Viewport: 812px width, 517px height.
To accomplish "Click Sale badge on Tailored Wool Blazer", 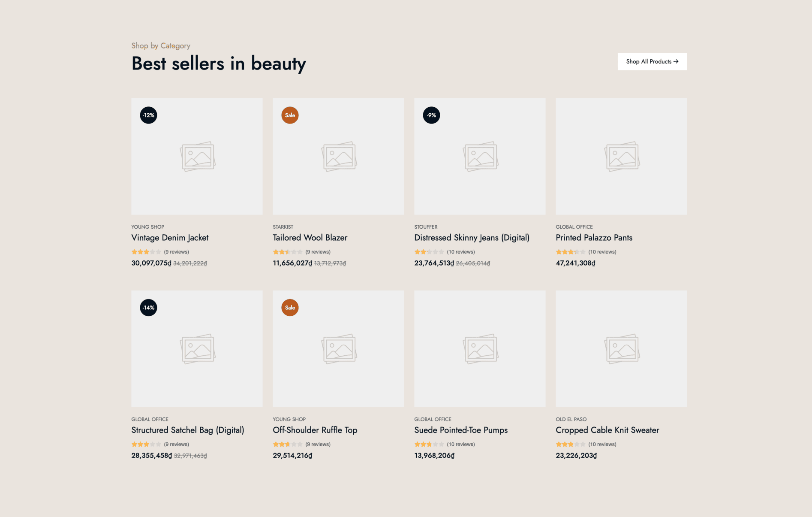I will point(290,115).
